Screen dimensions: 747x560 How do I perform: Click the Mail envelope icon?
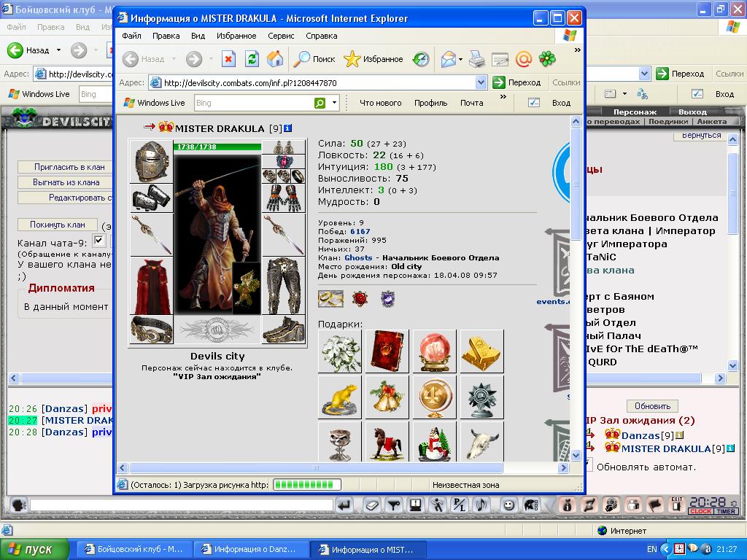point(448,59)
